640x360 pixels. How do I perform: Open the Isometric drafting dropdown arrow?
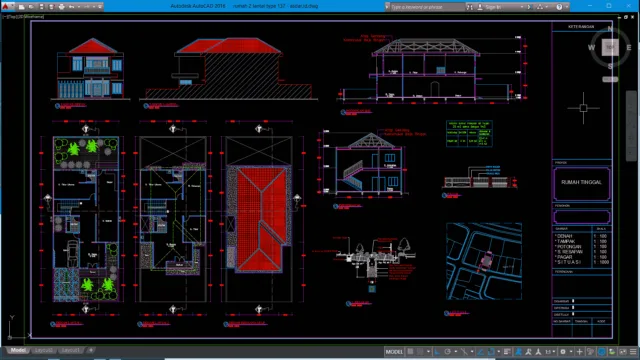point(472,351)
